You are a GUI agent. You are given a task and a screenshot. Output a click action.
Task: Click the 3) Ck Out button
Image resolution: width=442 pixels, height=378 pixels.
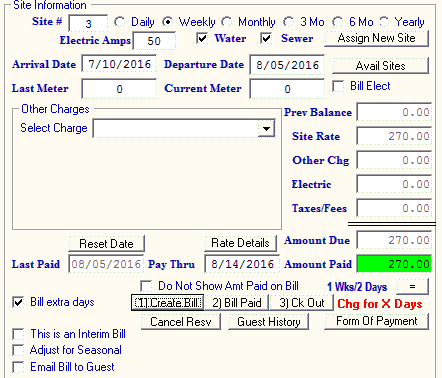302,303
